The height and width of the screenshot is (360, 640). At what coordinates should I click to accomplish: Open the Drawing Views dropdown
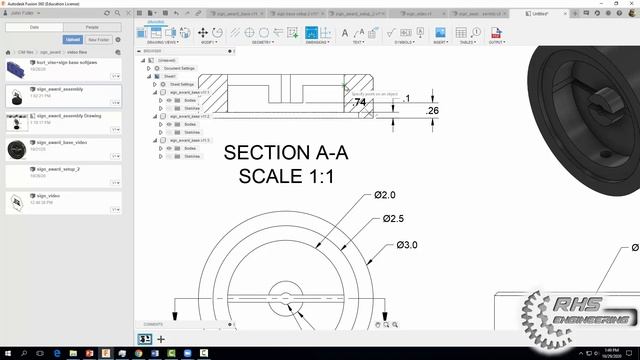162,42
